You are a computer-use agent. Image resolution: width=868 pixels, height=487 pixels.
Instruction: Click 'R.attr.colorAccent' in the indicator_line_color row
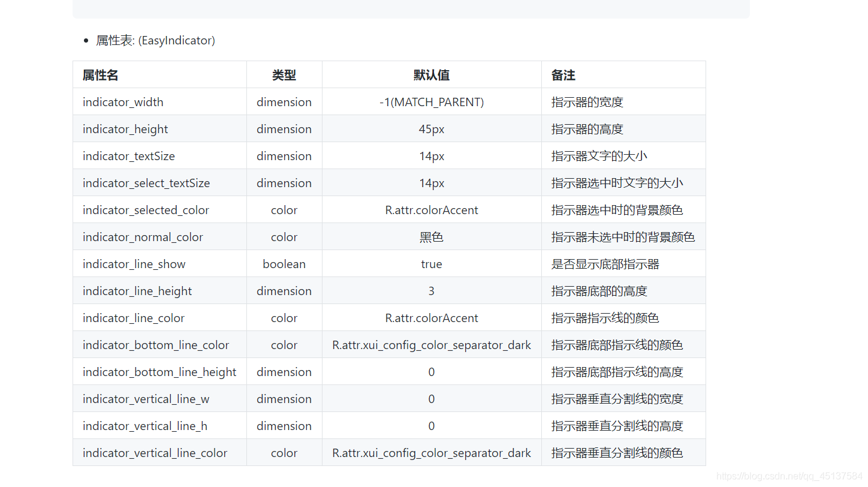(432, 318)
